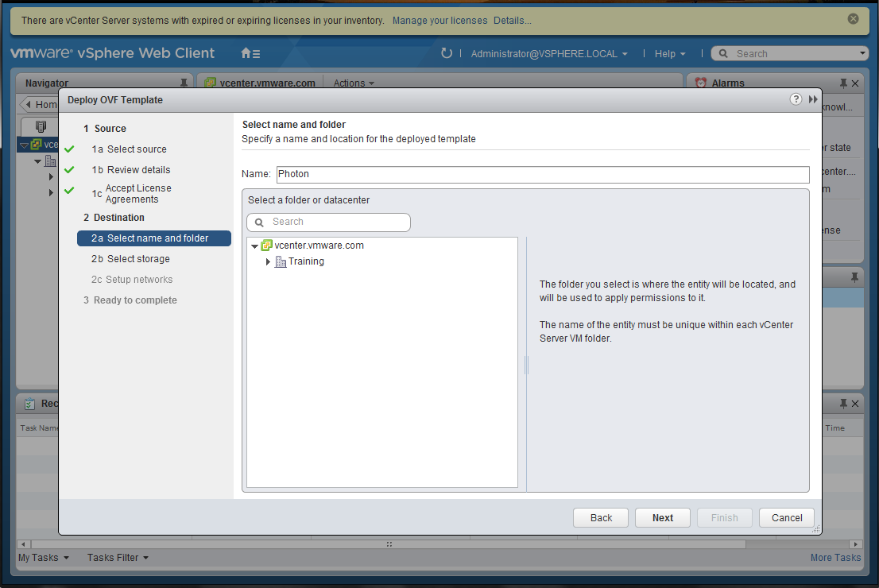Open the Help dropdown menu
The height and width of the screenshot is (588, 879).
pyautogui.click(x=670, y=53)
